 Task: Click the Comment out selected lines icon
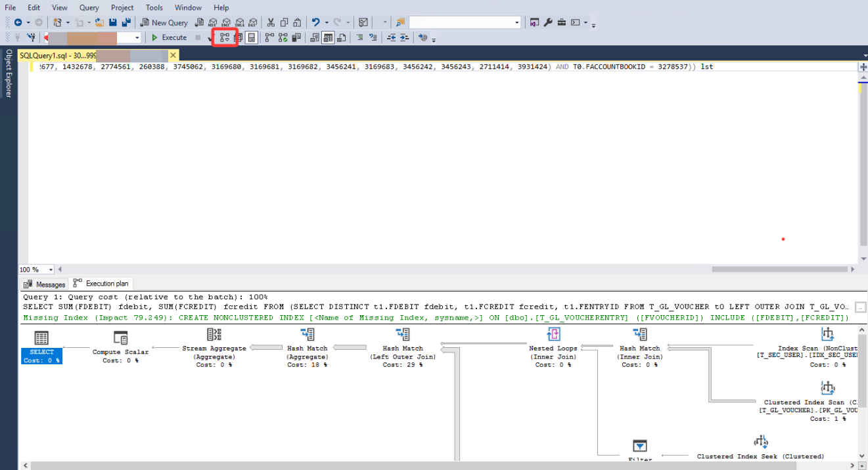coord(359,38)
